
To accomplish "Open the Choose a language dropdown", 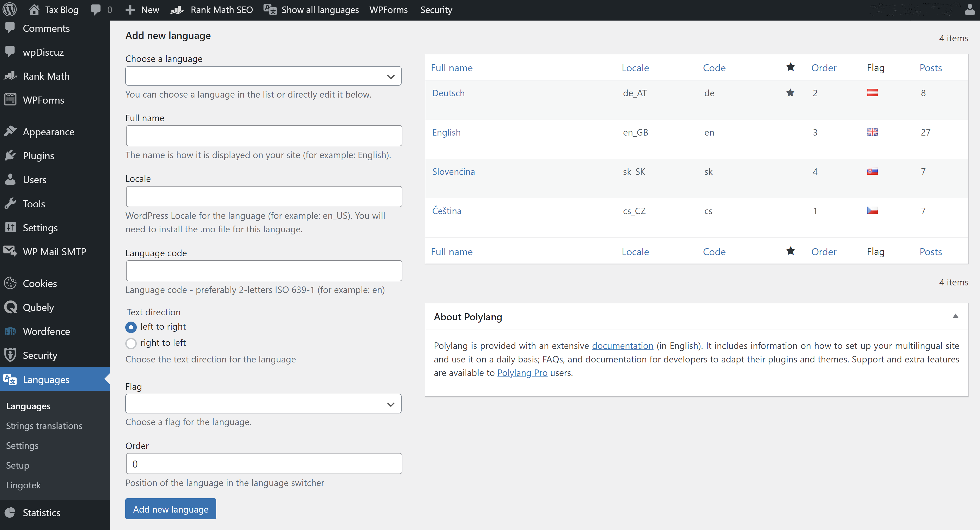I will (263, 76).
